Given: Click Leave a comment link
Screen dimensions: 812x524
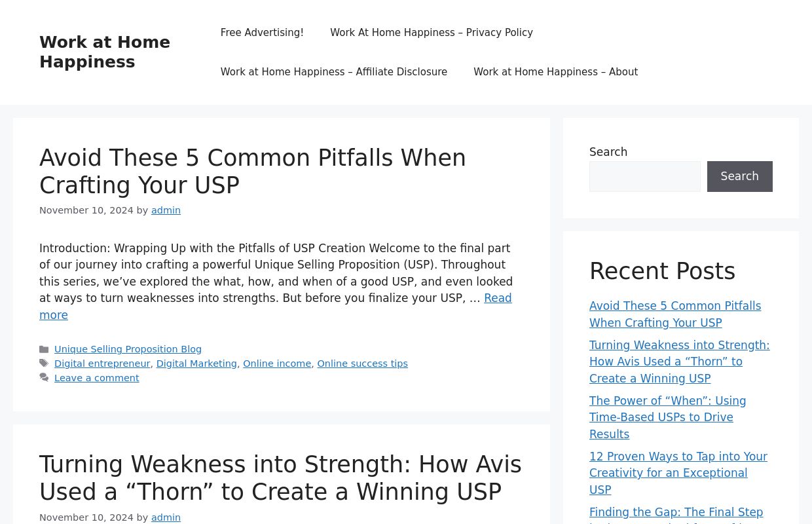Looking at the screenshot, I should (x=97, y=378).
